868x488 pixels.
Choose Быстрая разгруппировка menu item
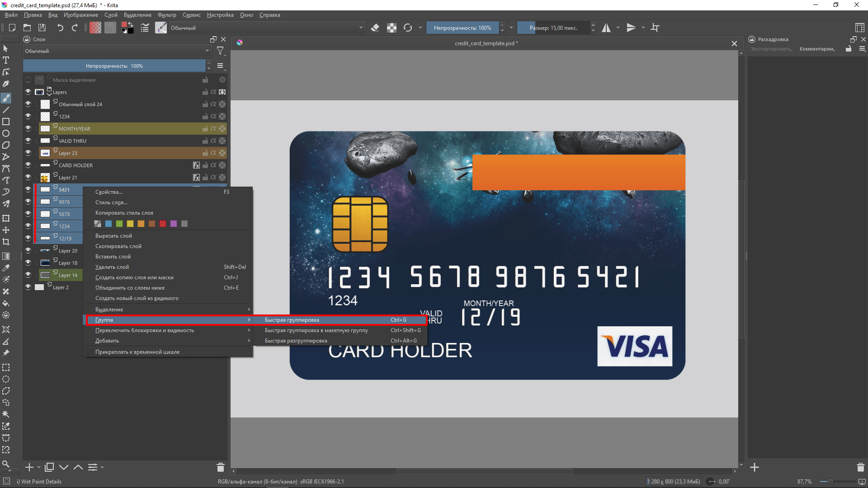(340, 341)
